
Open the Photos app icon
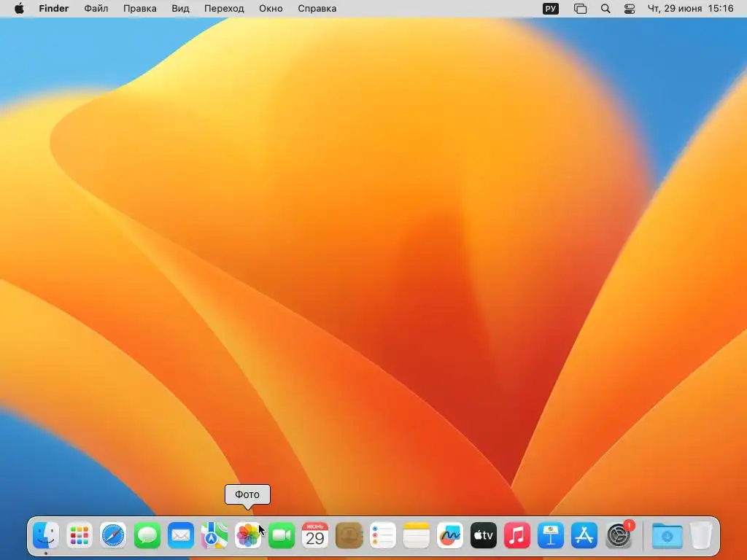pyautogui.click(x=248, y=536)
